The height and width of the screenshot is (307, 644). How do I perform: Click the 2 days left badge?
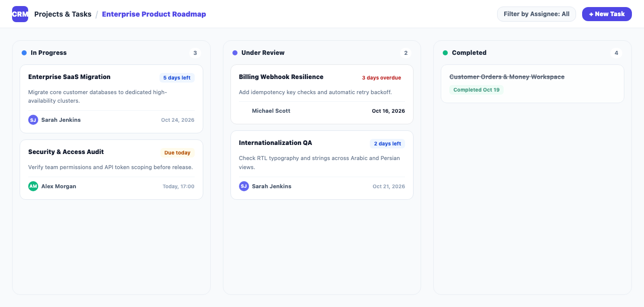[x=387, y=144]
